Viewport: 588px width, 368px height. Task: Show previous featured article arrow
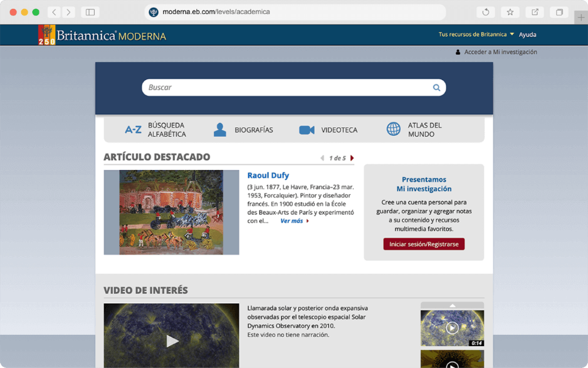(x=322, y=158)
